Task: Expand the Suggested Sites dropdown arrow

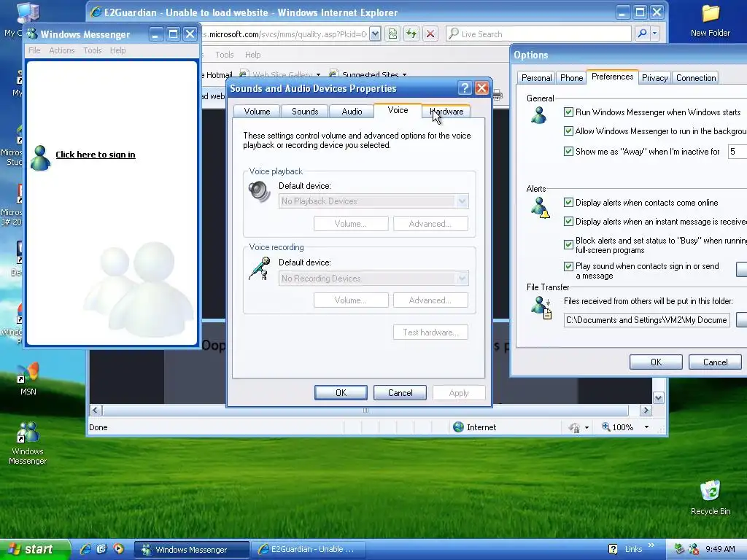Action: pyautogui.click(x=404, y=75)
